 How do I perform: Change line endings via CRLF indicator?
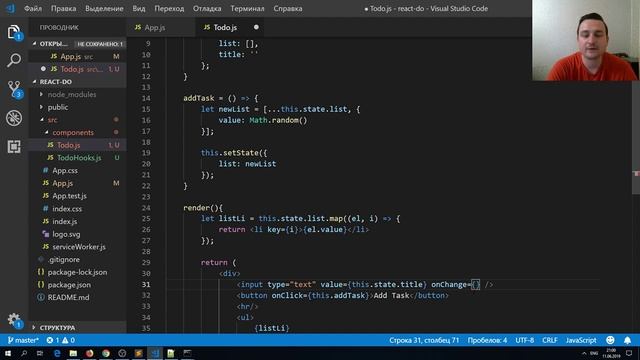[x=549, y=340]
